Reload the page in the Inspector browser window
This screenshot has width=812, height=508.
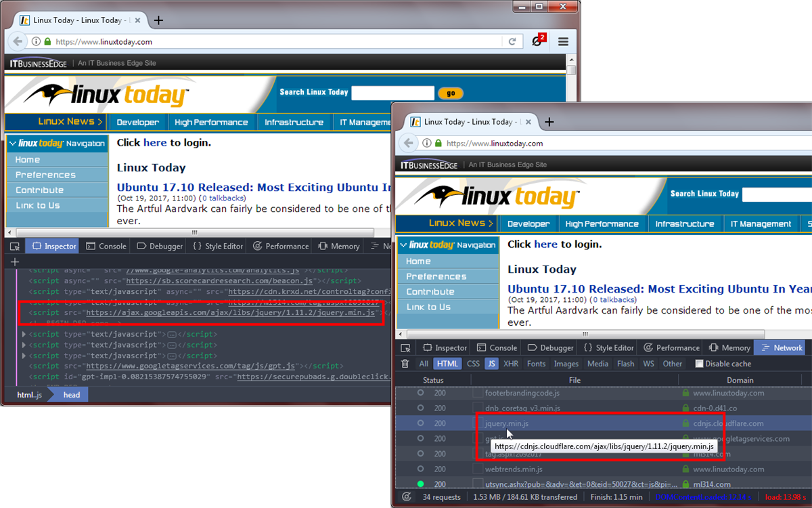(513, 41)
